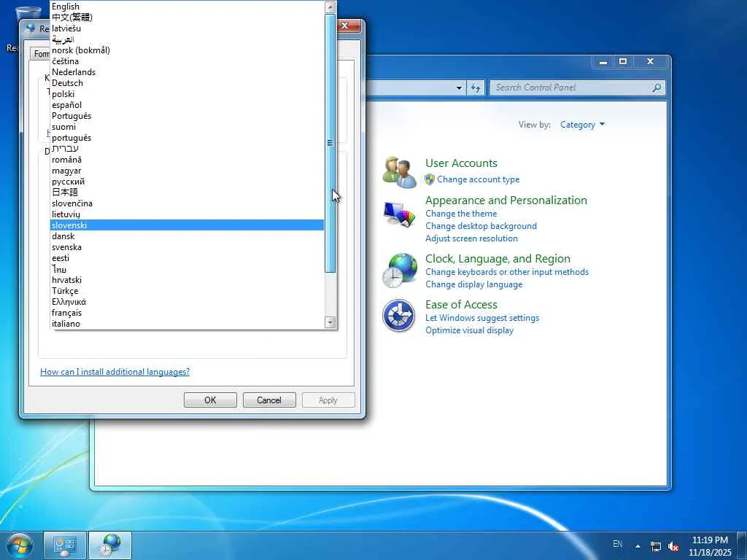Click refresh button beside address bar

476,87
